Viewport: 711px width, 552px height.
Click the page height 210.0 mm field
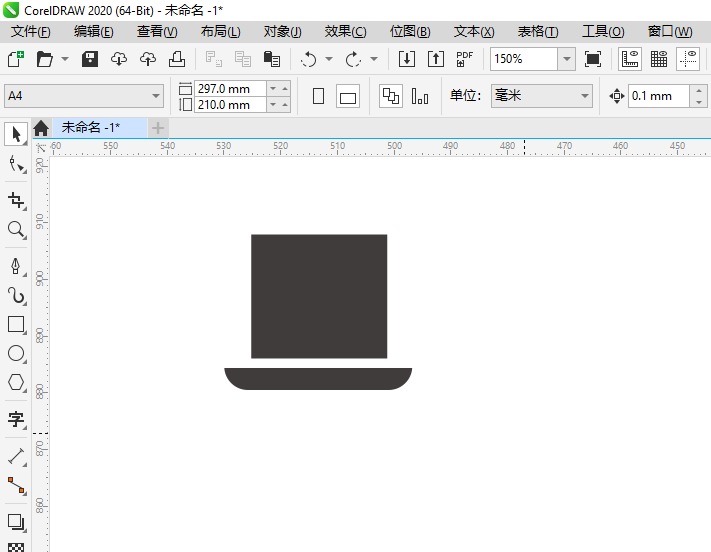(x=230, y=105)
